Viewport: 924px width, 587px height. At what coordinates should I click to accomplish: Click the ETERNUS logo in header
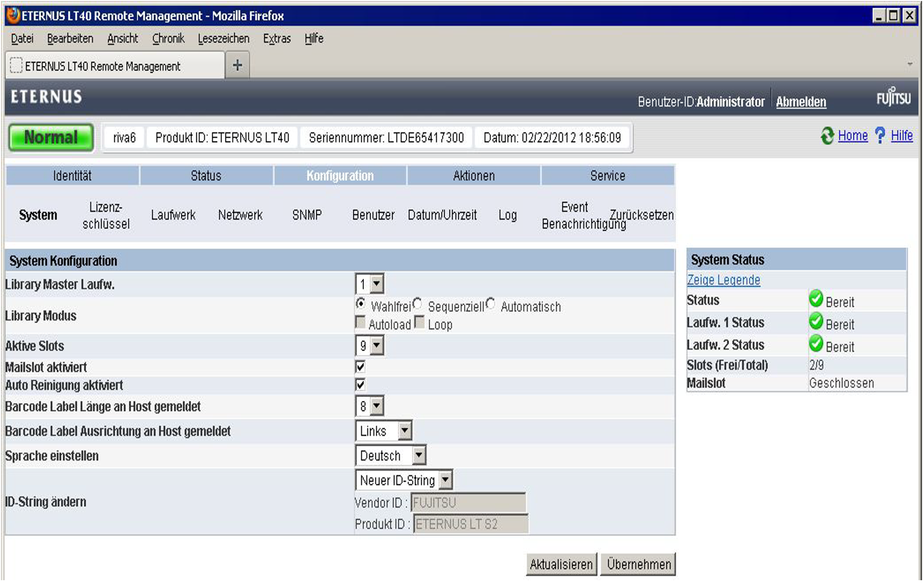pyautogui.click(x=47, y=97)
